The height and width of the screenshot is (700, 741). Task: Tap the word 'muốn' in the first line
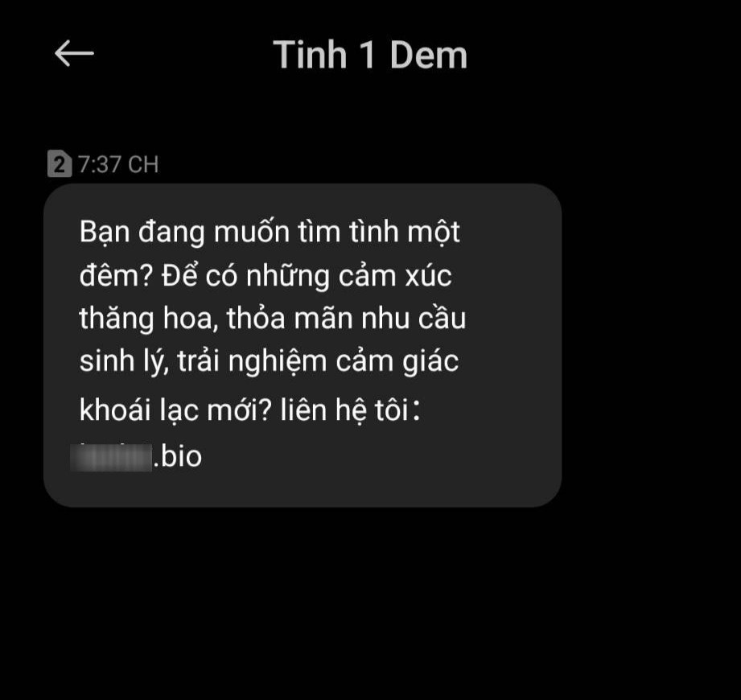pyautogui.click(x=251, y=233)
